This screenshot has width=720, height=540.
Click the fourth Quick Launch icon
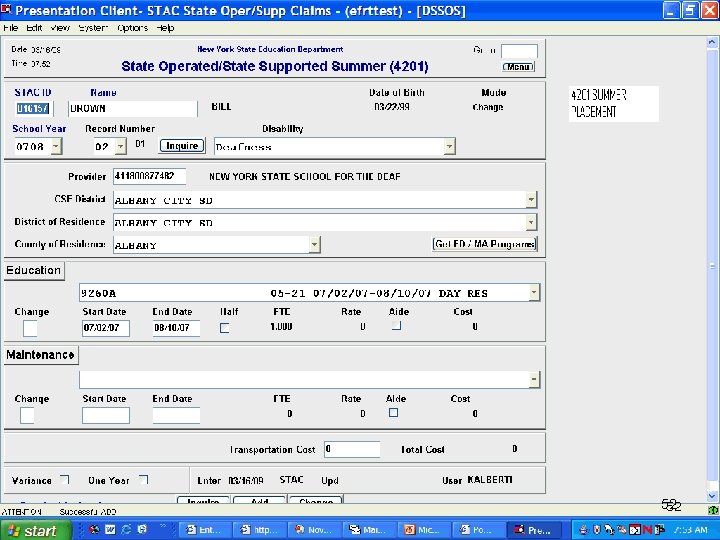coord(142,529)
